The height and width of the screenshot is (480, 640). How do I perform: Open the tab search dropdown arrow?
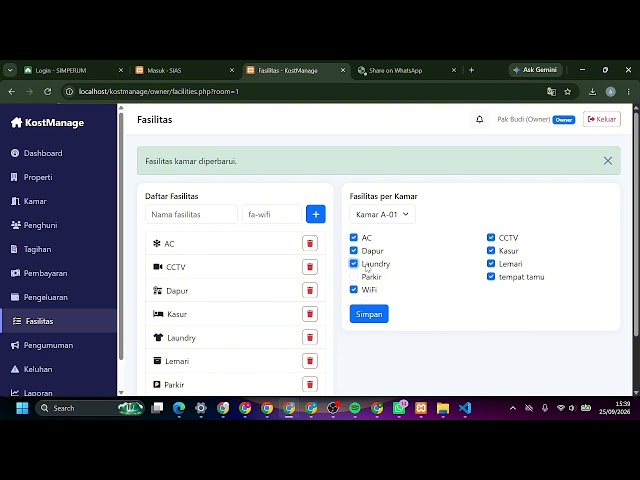[x=10, y=70]
